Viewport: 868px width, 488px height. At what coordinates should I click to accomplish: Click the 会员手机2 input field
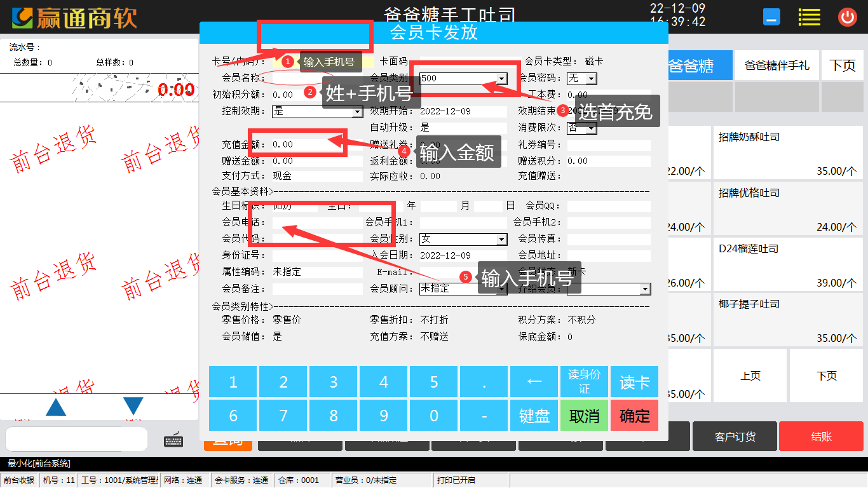point(609,222)
